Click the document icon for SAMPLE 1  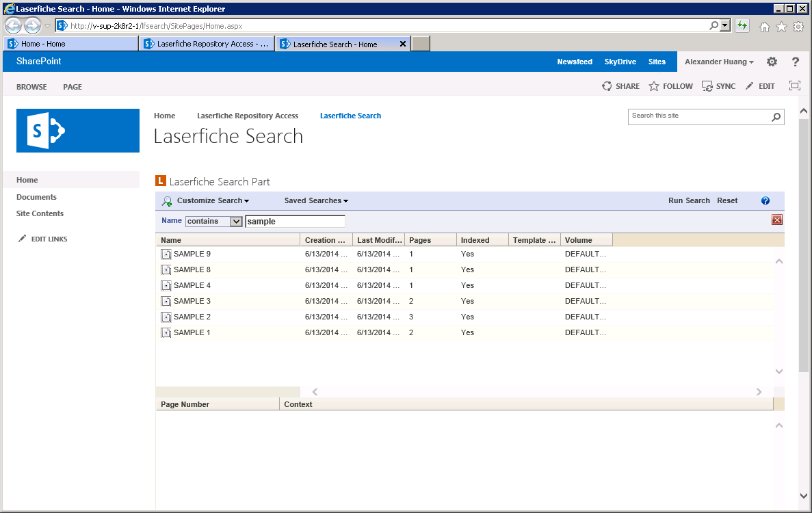click(x=166, y=332)
